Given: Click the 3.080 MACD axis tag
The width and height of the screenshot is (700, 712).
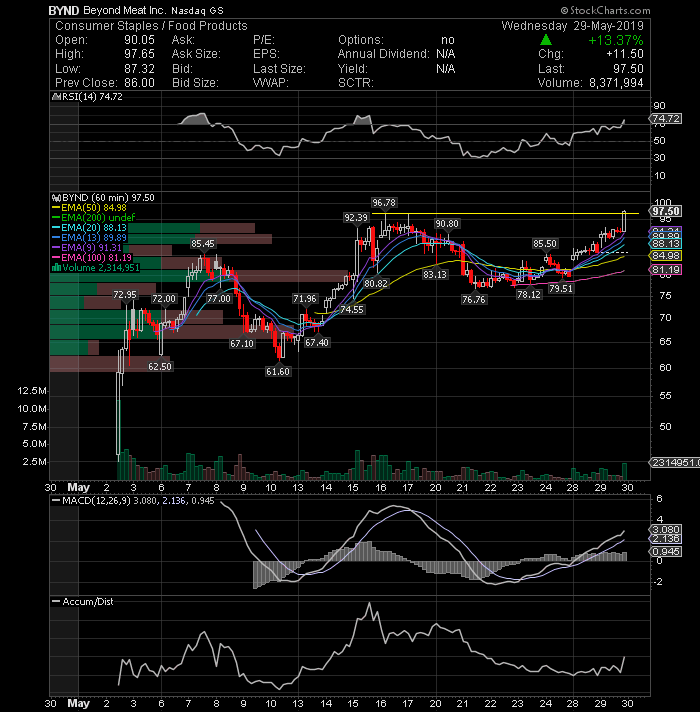Looking at the screenshot, I should (665, 529).
